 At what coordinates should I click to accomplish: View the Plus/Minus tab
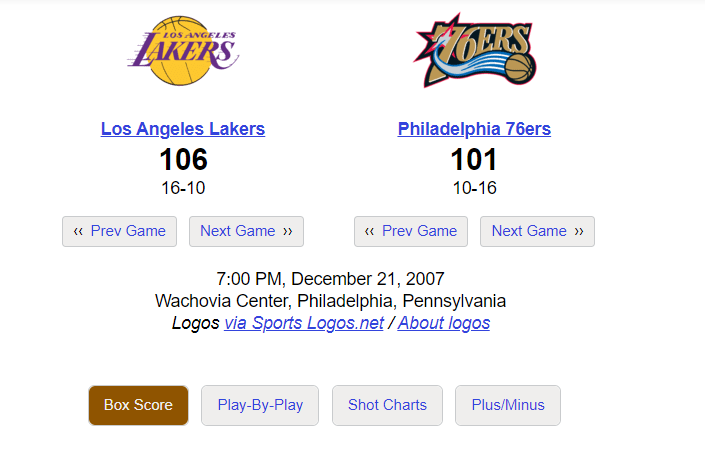click(x=508, y=405)
